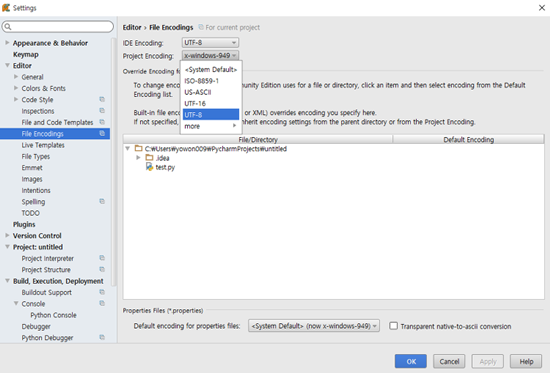
Task: Click the settings tree vertical scrollbar
Action: [113, 161]
